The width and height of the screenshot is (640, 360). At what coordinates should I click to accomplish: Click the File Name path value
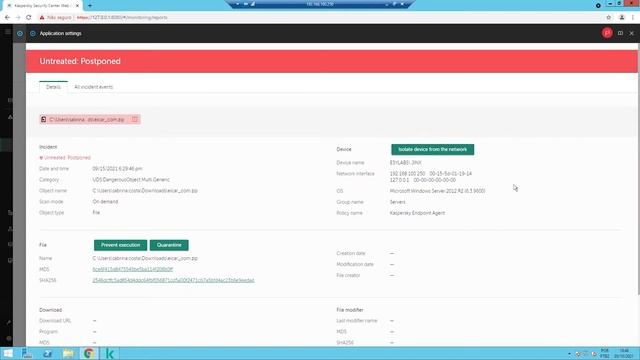pyautogui.click(x=145, y=258)
